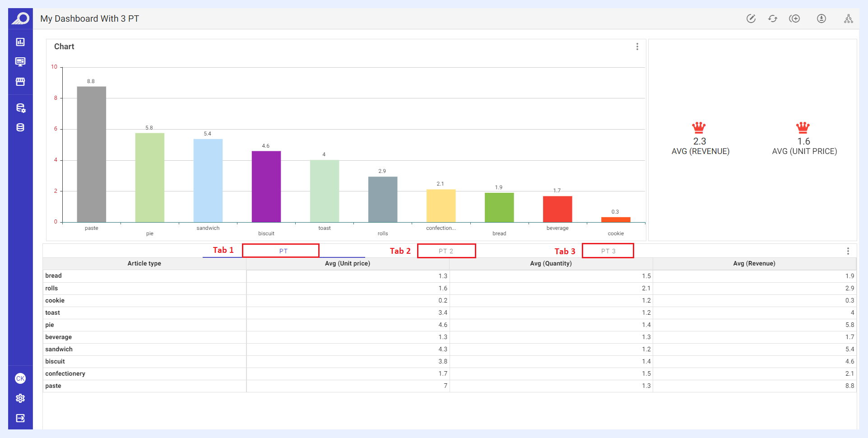Click the toast bar in chart
The height and width of the screenshot is (438, 868).
click(x=325, y=191)
